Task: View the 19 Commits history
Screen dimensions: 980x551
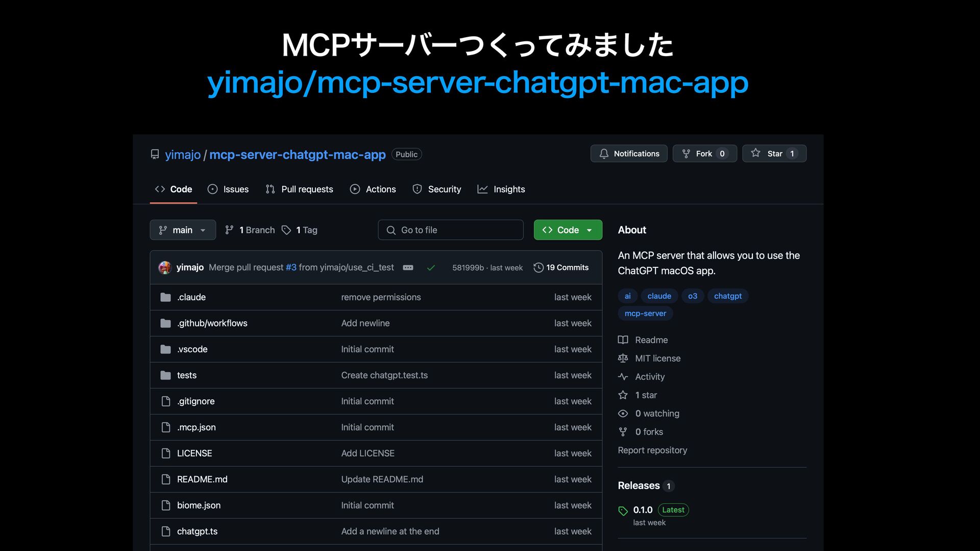Action: [x=561, y=267]
